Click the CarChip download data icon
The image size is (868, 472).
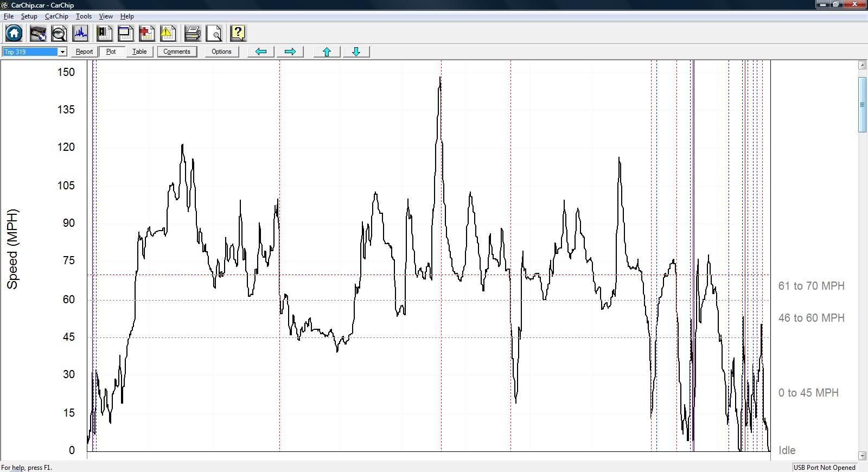point(38,34)
